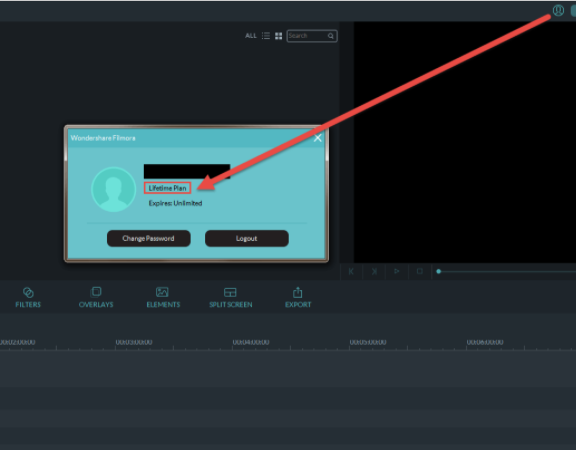Click the Lifetime Plan label
The image size is (576, 450).
(x=167, y=188)
